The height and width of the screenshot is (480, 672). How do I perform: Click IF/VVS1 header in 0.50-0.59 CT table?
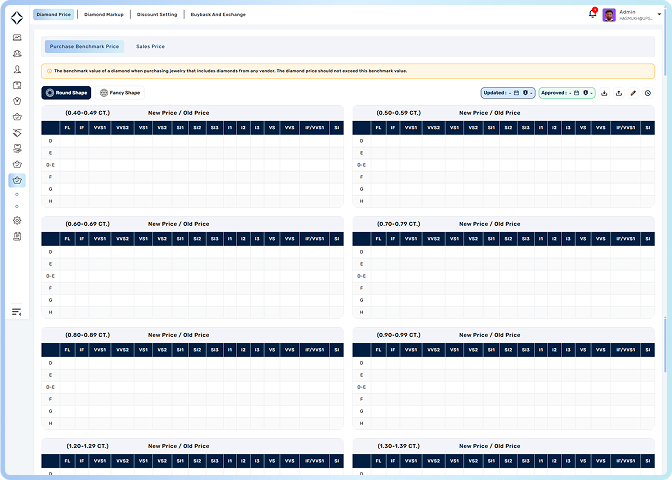tap(626, 128)
